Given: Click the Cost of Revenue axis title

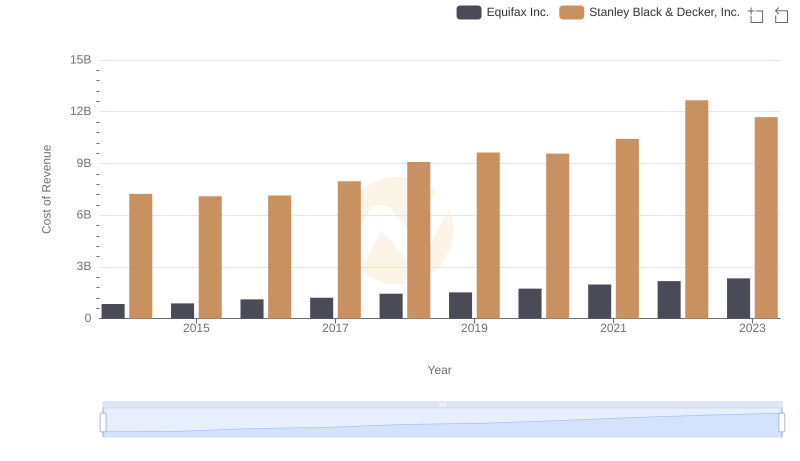Looking at the screenshot, I should (46, 189).
